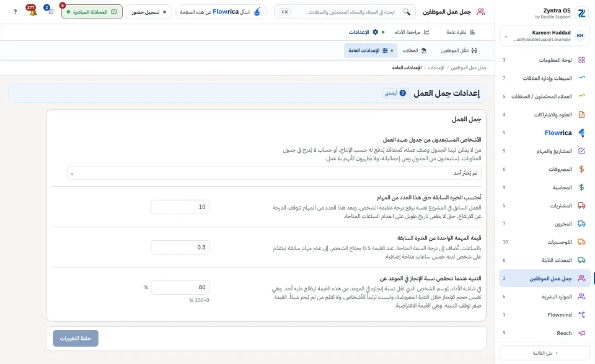
Task: Click the Flowrica droplet icon in ask button
Action: pyautogui.click(x=257, y=12)
